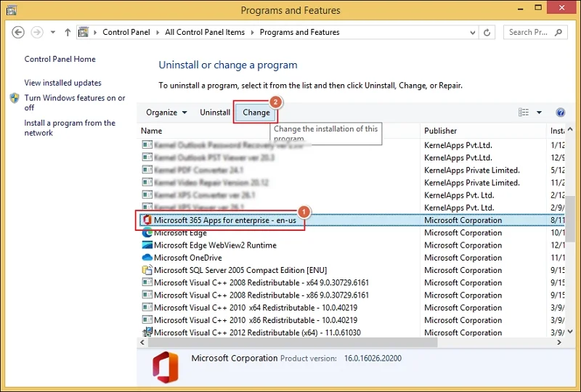Expand the address bar history dropdown

(472, 33)
